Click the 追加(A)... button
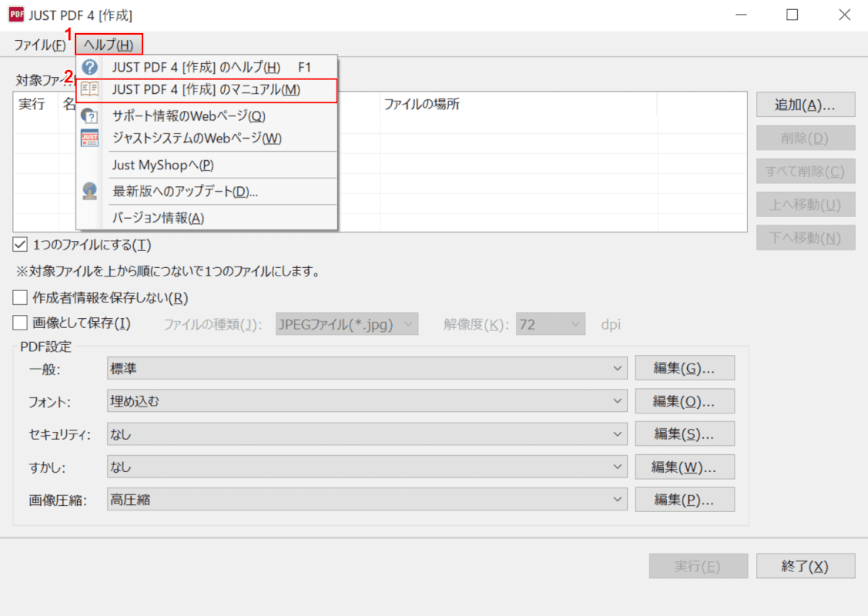Image resolution: width=868 pixels, height=616 pixels. [x=806, y=105]
